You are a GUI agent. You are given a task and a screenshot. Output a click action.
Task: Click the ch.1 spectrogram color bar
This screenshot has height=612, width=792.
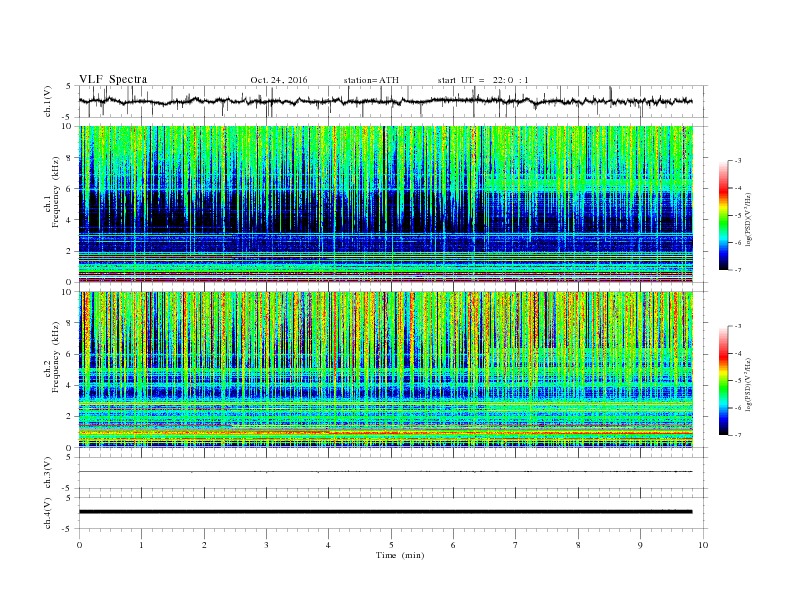point(723,215)
